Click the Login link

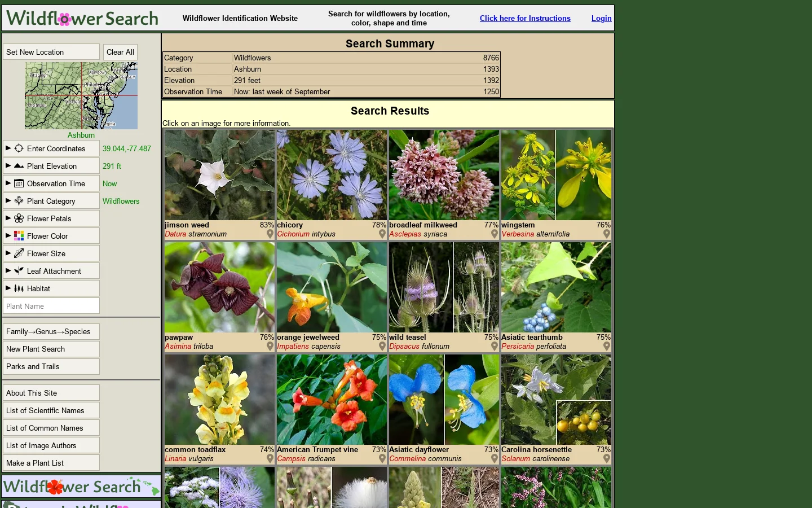pyautogui.click(x=601, y=18)
